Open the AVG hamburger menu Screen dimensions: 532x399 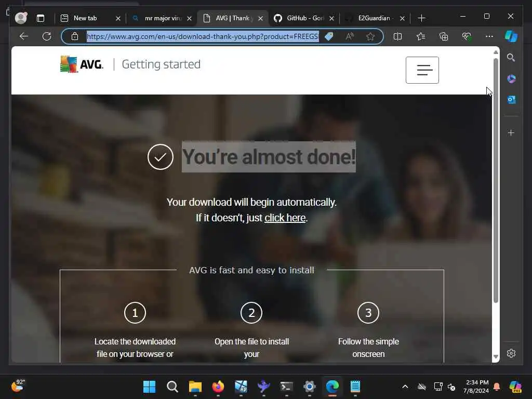tap(422, 70)
